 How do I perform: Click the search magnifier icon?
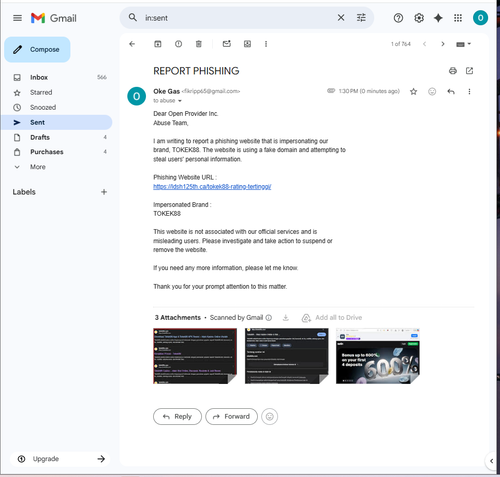pos(133,17)
